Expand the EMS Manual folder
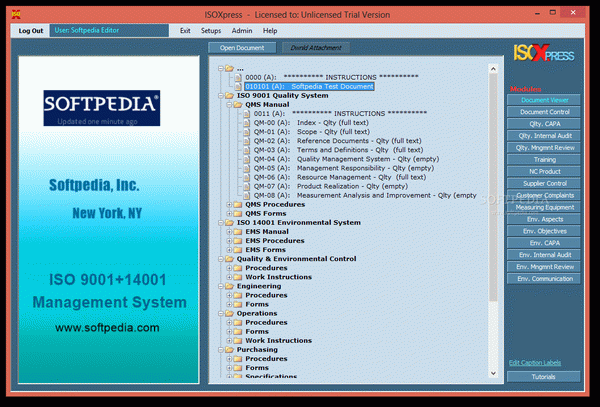The height and width of the screenshot is (407, 600). 229,232
